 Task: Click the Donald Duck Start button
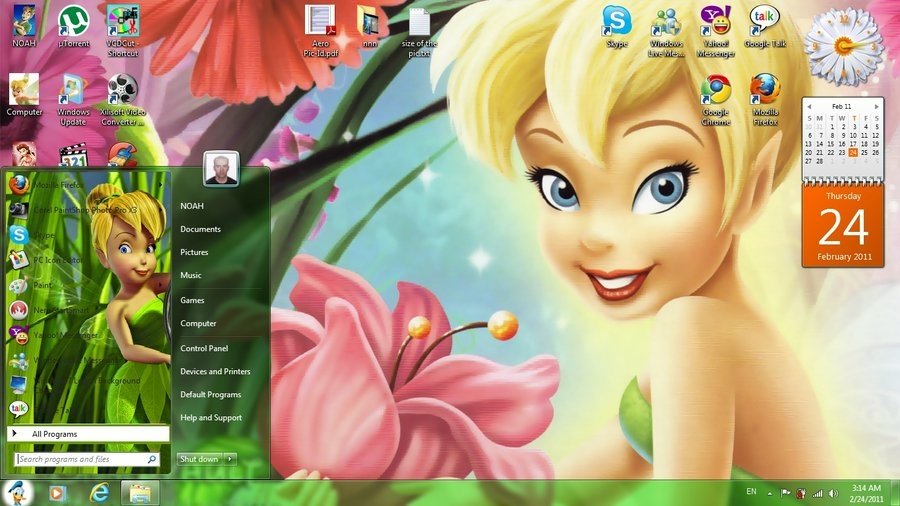[x=18, y=493]
